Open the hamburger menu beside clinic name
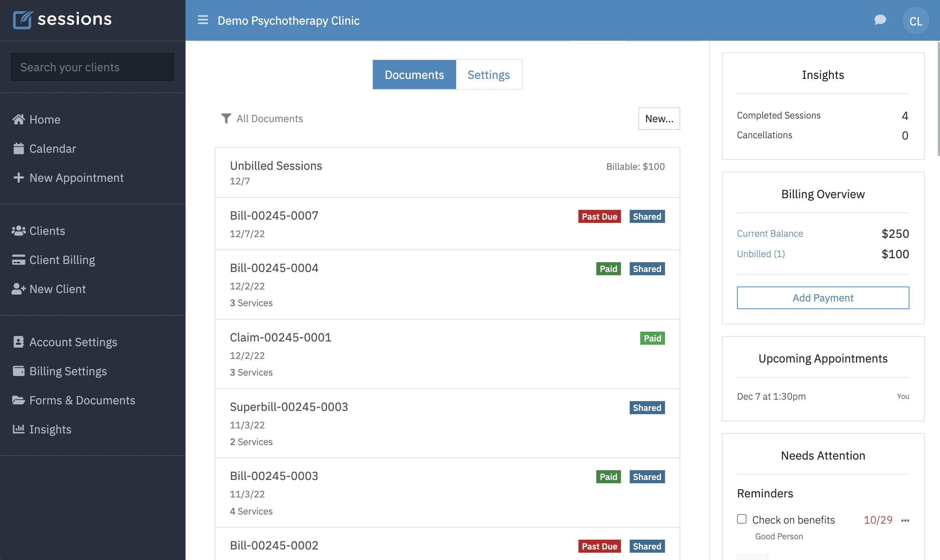 coord(203,20)
